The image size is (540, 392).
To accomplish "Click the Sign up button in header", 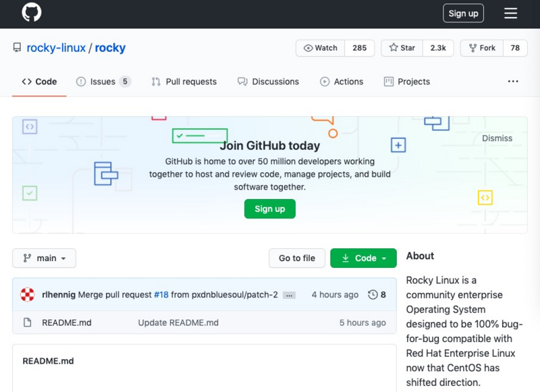I will [x=463, y=13].
